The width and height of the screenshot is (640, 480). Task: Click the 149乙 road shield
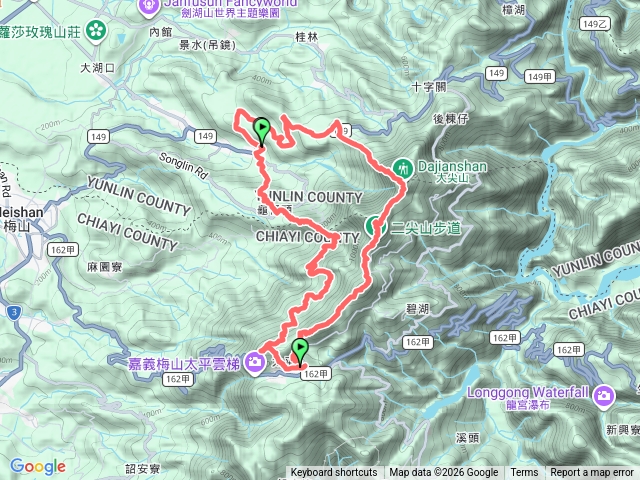pyautogui.click(x=595, y=24)
